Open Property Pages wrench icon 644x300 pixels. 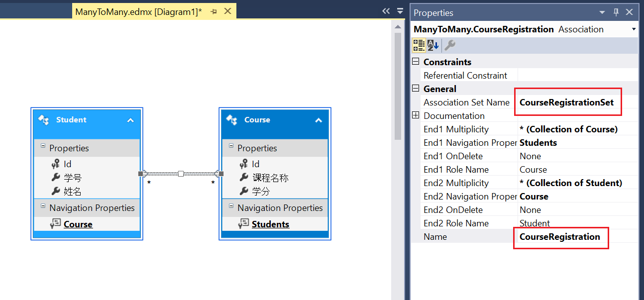(449, 45)
